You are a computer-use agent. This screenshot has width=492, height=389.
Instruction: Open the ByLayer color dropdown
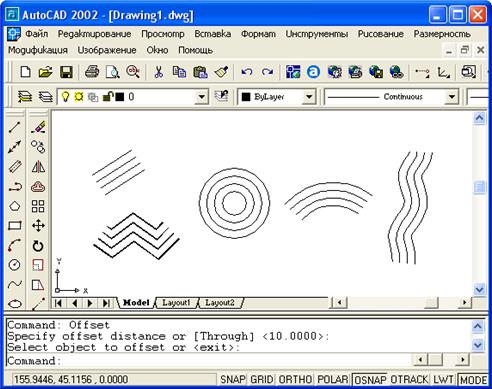coord(309,97)
